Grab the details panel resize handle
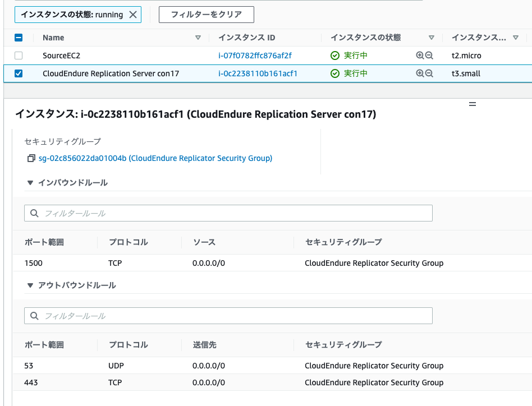This screenshot has width=532, height=406. [x=473, y=104]
